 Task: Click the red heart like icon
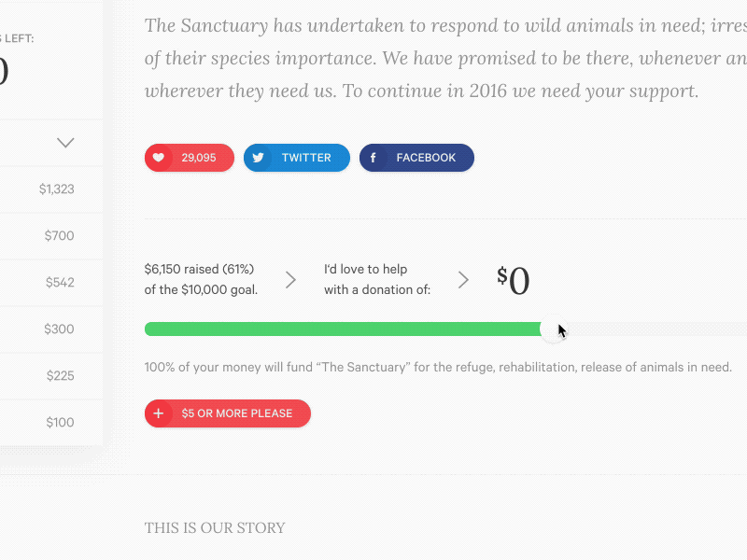click(159, 157)
